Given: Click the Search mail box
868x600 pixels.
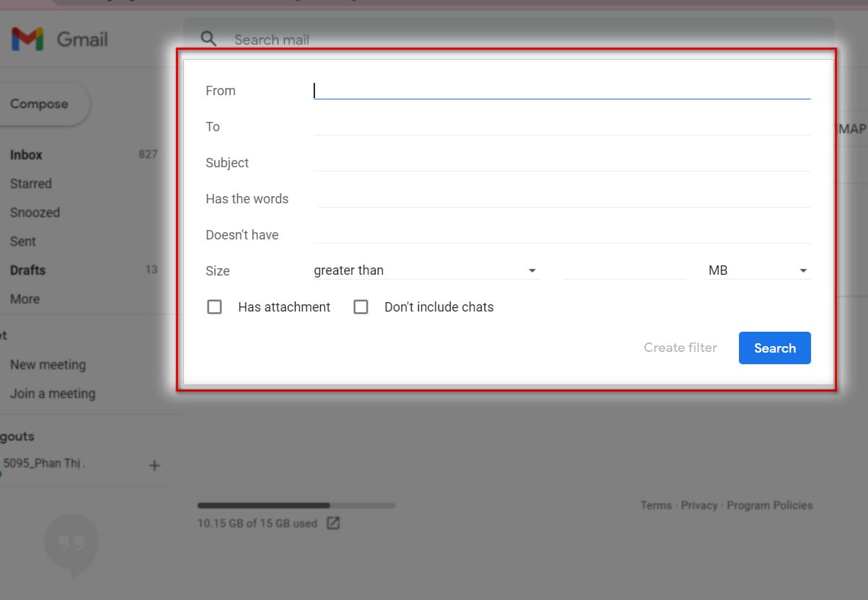Looking at the screenshot, I should point(508,40).
